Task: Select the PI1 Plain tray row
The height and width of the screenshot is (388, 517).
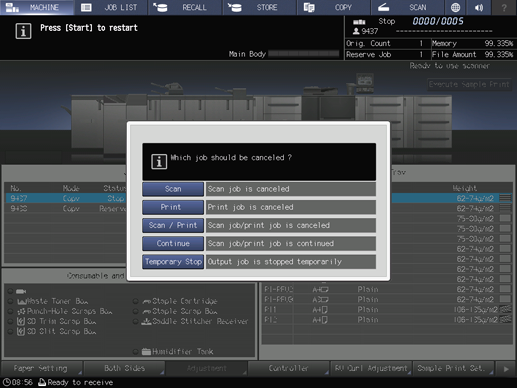Action: coord(387,310)
